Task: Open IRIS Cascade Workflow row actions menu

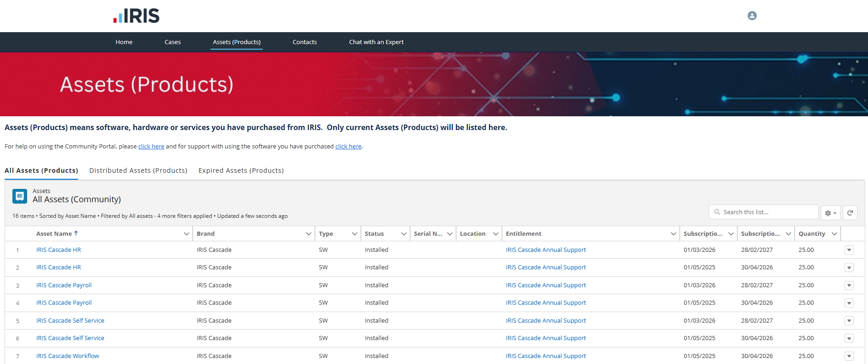Action: pyautogui.click(x=849, y=356)
